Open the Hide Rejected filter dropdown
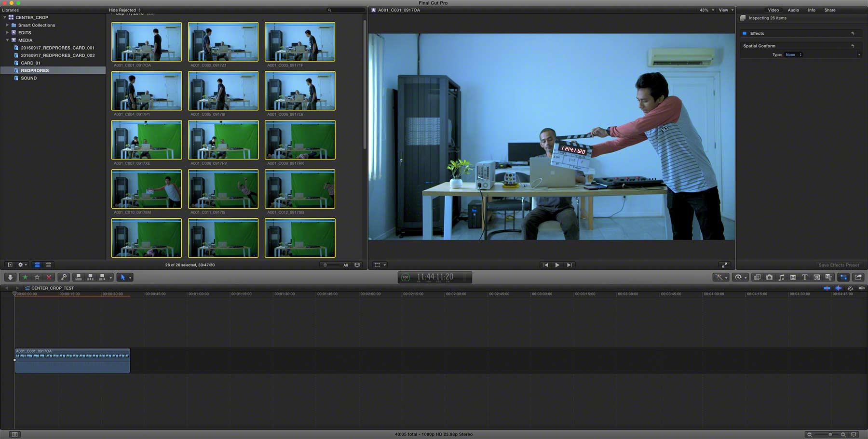The height and width of the screenshot is (439, 868). pyautogui.click(x=124, y=10)
